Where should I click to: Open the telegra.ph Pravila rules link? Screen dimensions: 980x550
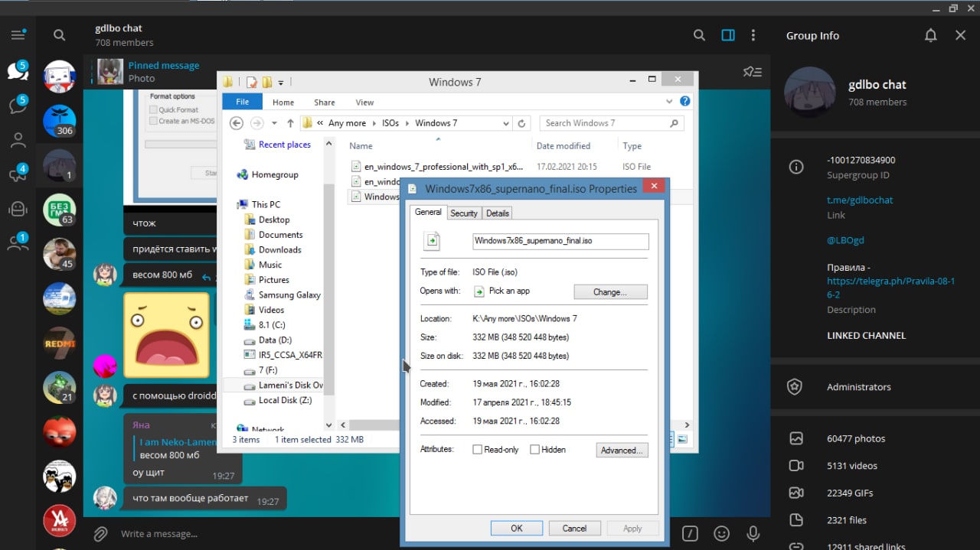pyautogui.click(x=890, y=288)
